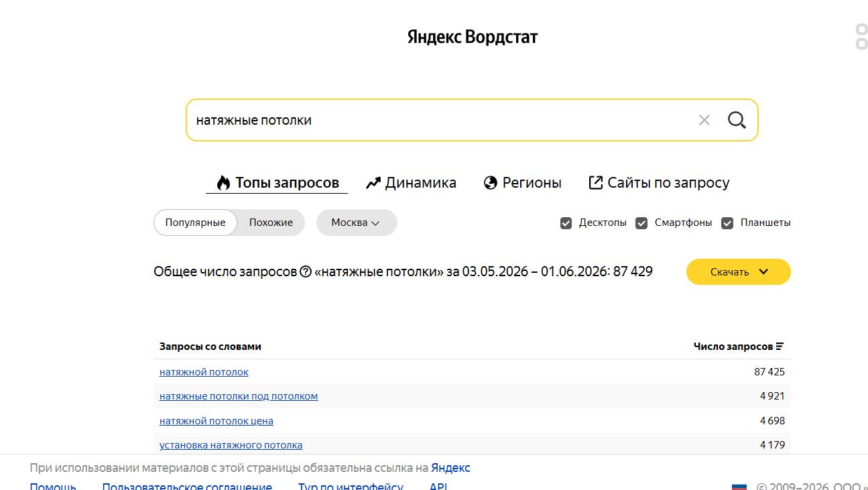The height and width of the screenshot is (490, 868).
Task: Click the 4 698 count value
Action: pos(772,421)
